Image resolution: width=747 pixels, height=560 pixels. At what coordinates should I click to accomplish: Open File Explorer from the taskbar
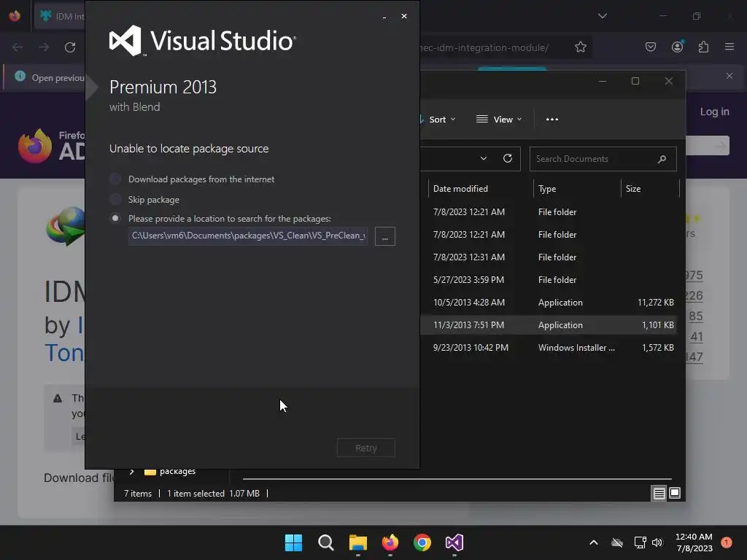pos(357,542)
